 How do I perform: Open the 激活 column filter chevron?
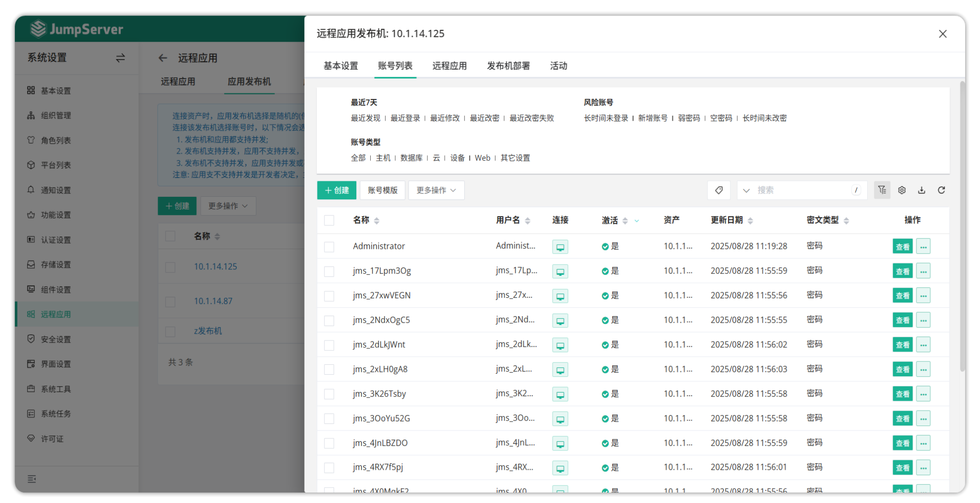[637, 221]
